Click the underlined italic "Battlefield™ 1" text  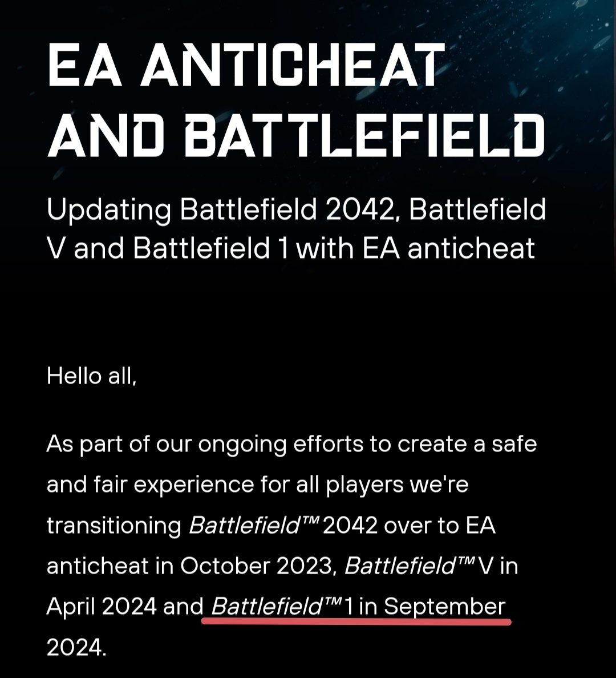[x=282, y=607]
